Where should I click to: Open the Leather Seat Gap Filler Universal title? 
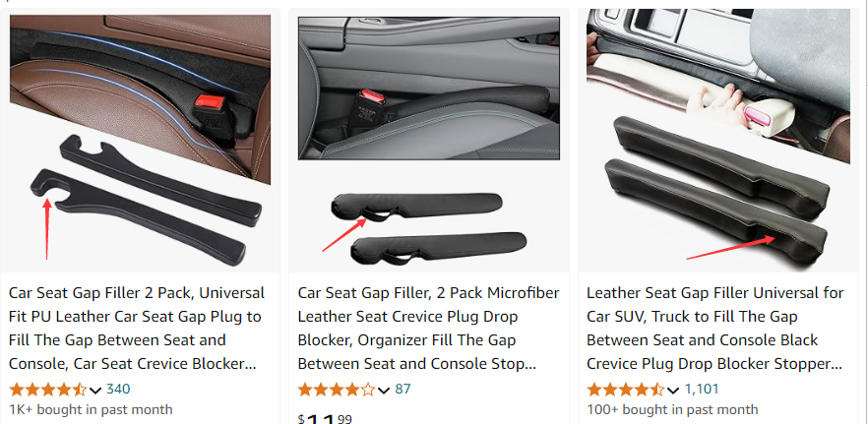(x=715, y=328)
